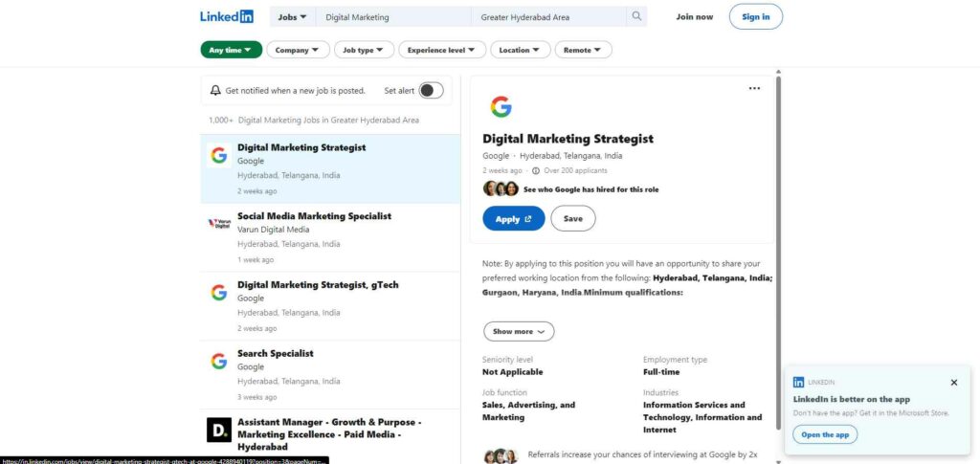Open the Company filter dropdown
This screenshot has width=980, height=464.
point(299,50)
